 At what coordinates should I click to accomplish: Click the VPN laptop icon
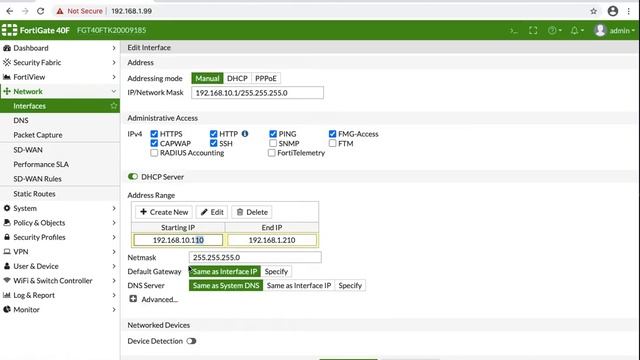(7, 251)
